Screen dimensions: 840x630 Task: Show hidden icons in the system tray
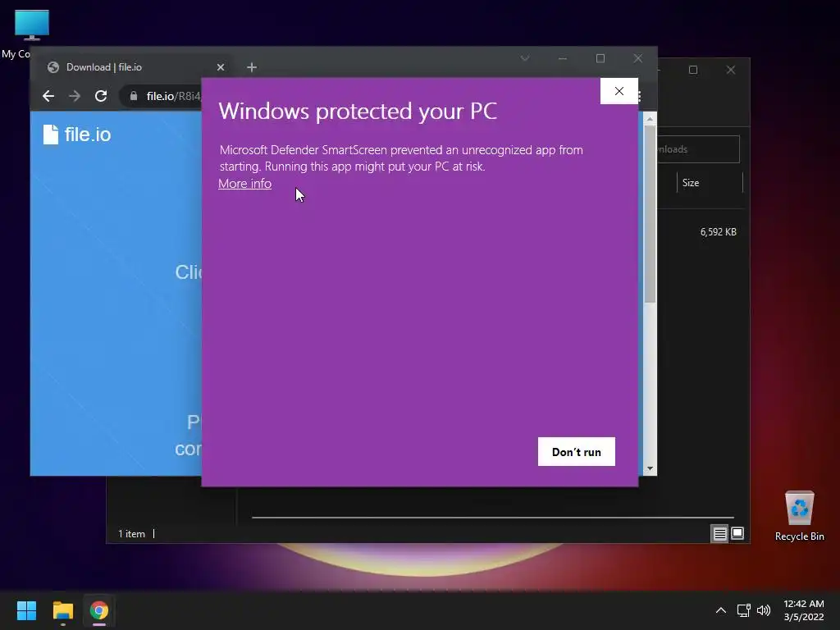point(721,610)
